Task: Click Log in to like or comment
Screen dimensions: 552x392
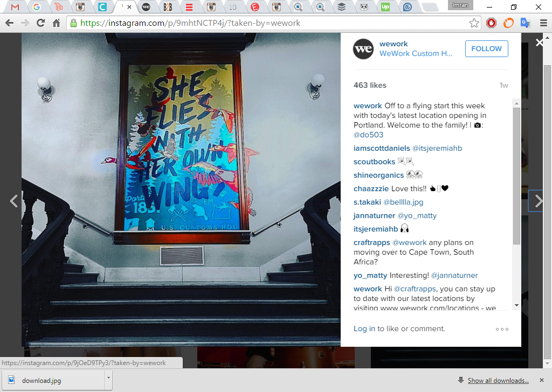Action: click(364, 328)
